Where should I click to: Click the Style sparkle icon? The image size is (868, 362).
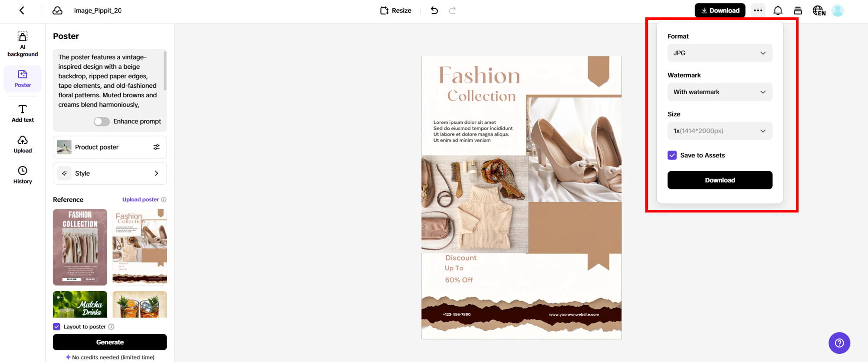point(64,173)
